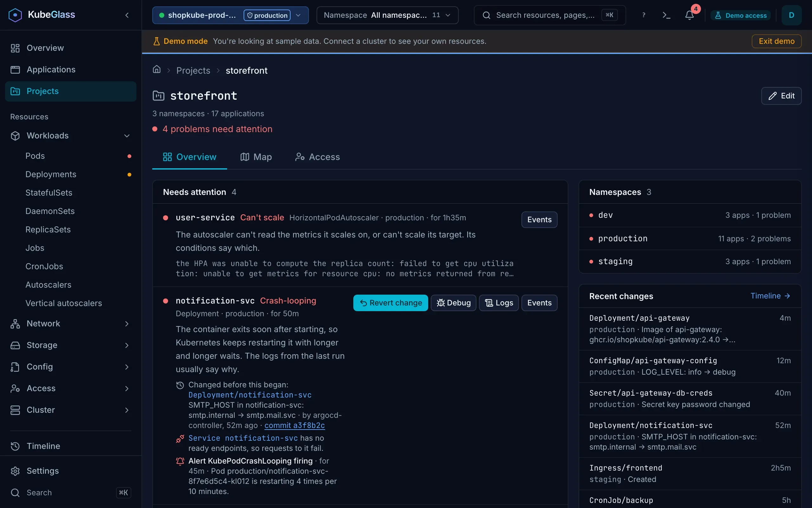Screen dimensions: 812x508
Task: Click 4 problems need attention
Action: tap(217, 129)
